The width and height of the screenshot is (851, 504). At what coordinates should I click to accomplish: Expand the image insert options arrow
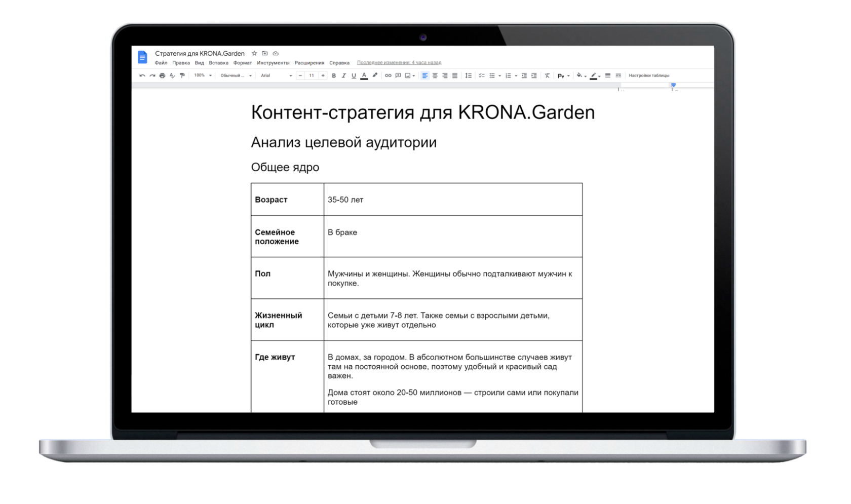414,76
